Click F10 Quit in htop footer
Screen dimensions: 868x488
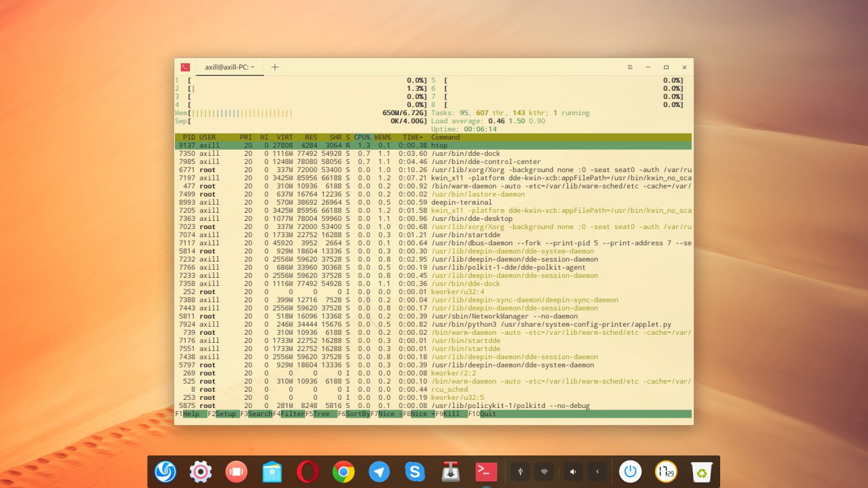[484, 413]
